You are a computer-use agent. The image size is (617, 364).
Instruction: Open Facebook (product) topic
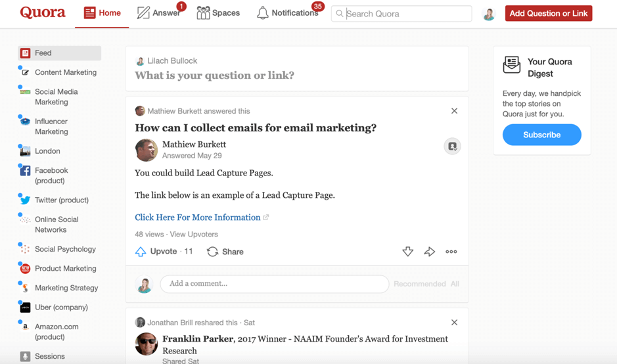(x=51, y=175)
